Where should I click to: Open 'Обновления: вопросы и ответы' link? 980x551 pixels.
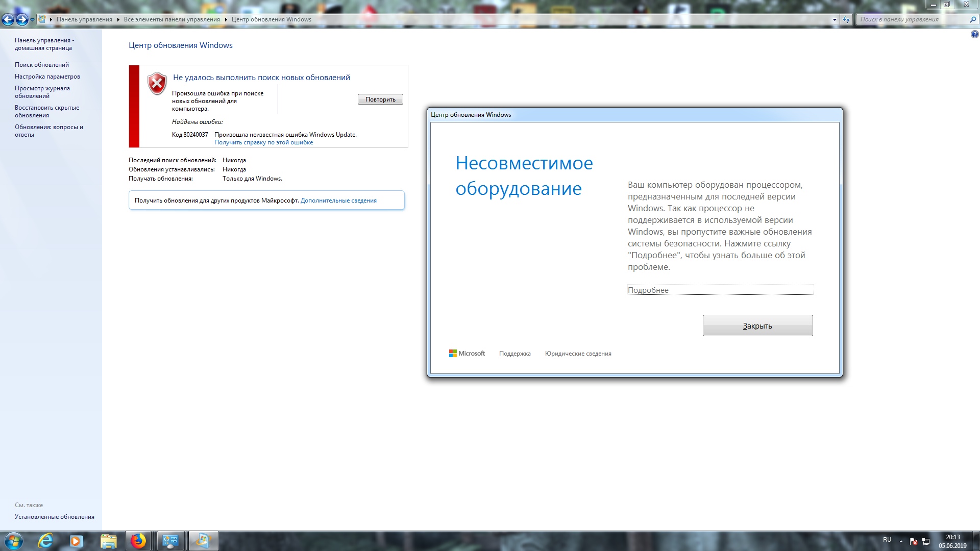[49, 131]
